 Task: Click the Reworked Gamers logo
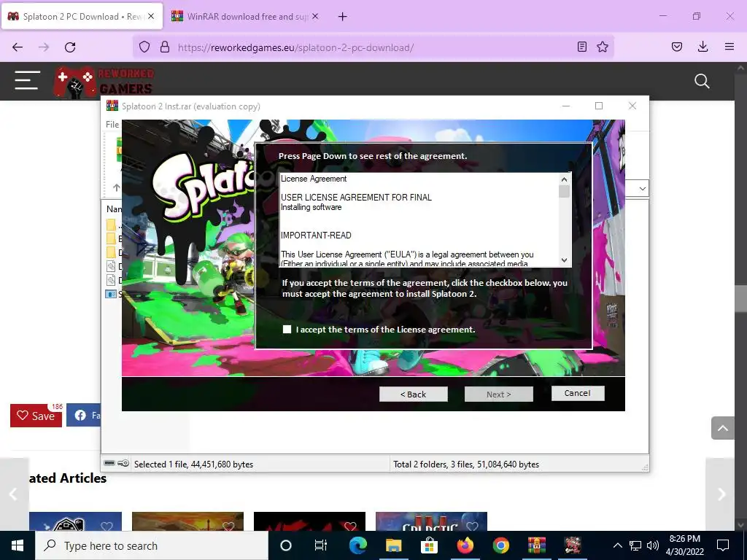(104, 82)
